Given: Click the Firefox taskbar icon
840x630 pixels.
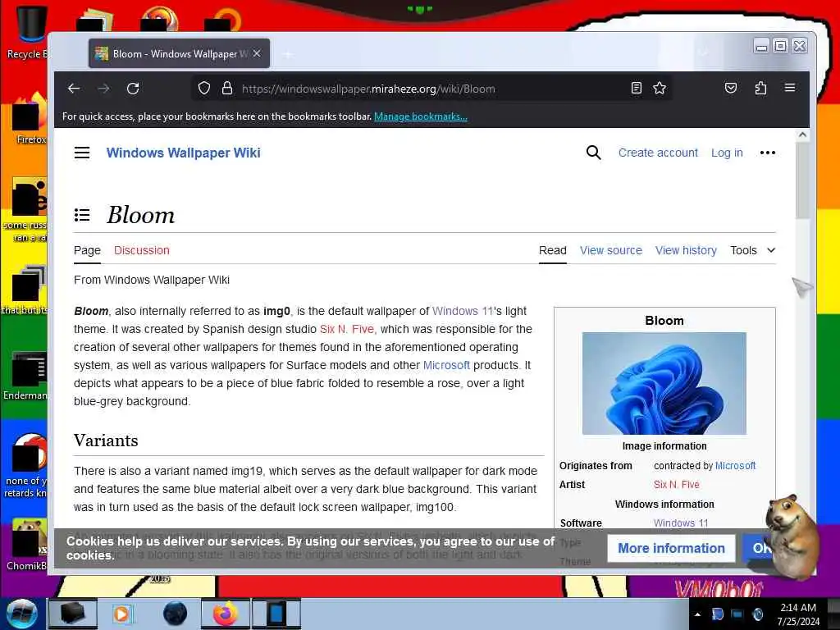Looking at the screenshot, I should [x=226, y=614].
